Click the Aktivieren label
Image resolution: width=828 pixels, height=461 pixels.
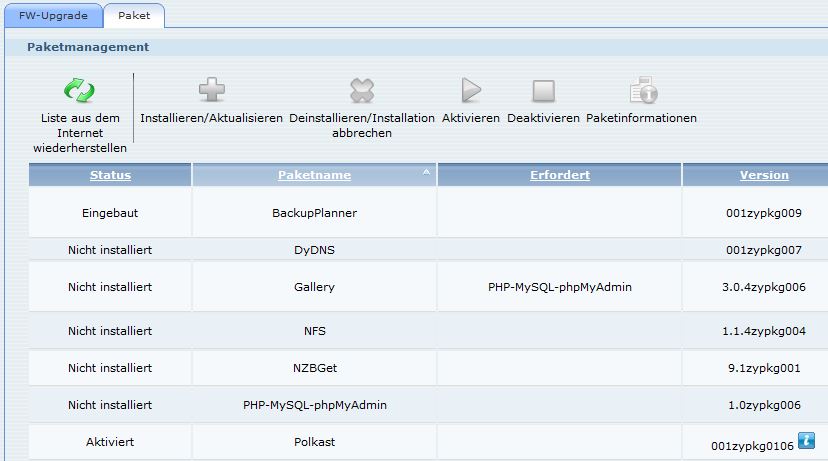coord(471,118)
